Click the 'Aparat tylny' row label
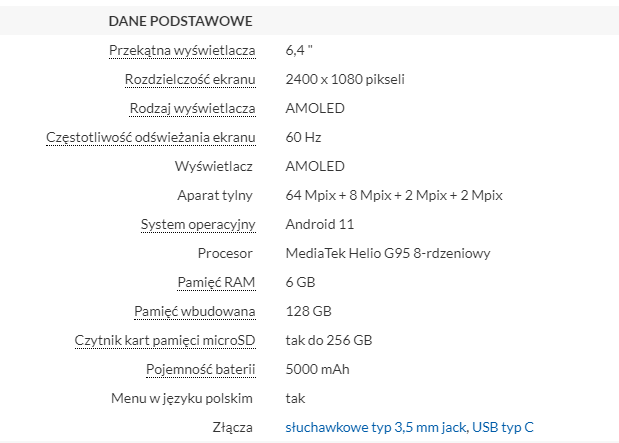 [215, 195]
